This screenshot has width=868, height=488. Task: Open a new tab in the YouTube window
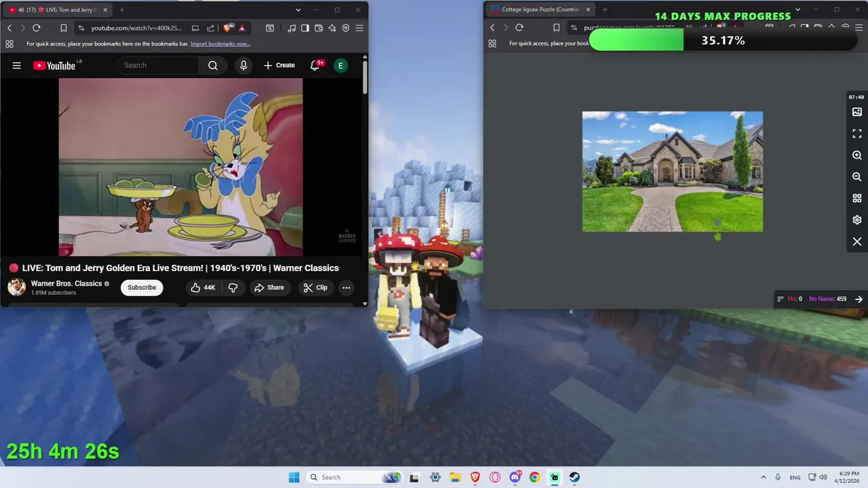(x=122, y=9)
